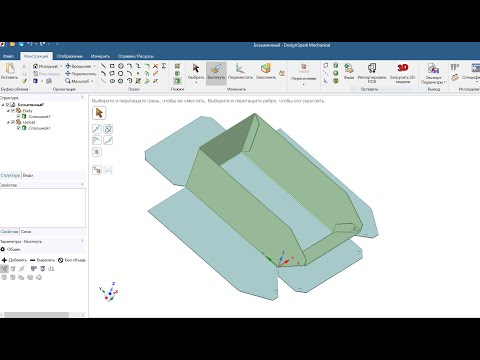
Task: Switch to Sketch mode icon in Режим group
Action: point(178,66)
